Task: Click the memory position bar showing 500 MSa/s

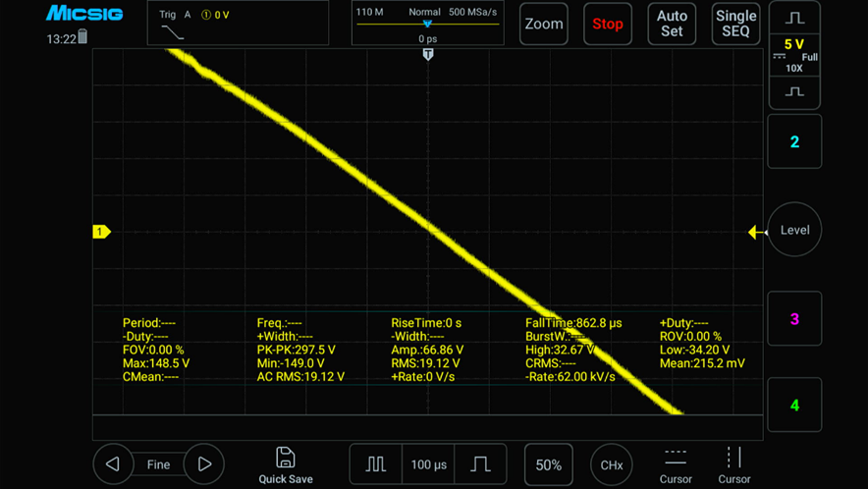Action: pos(427,24)
